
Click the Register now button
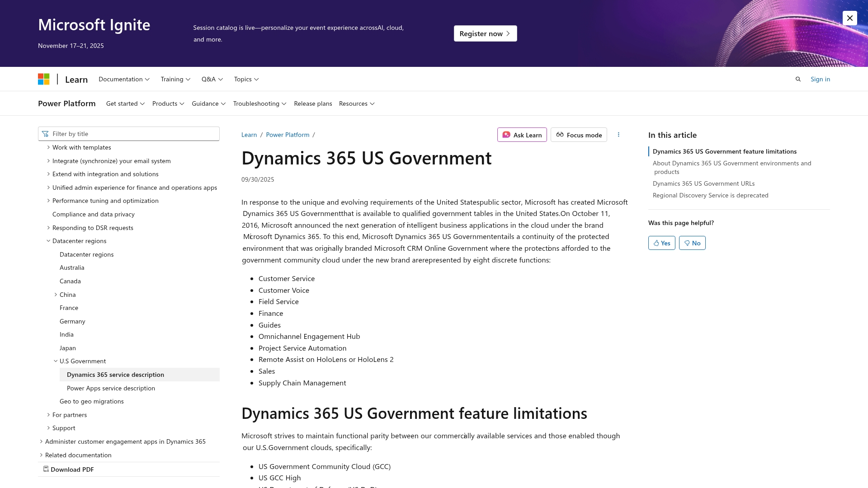[485, 33]
